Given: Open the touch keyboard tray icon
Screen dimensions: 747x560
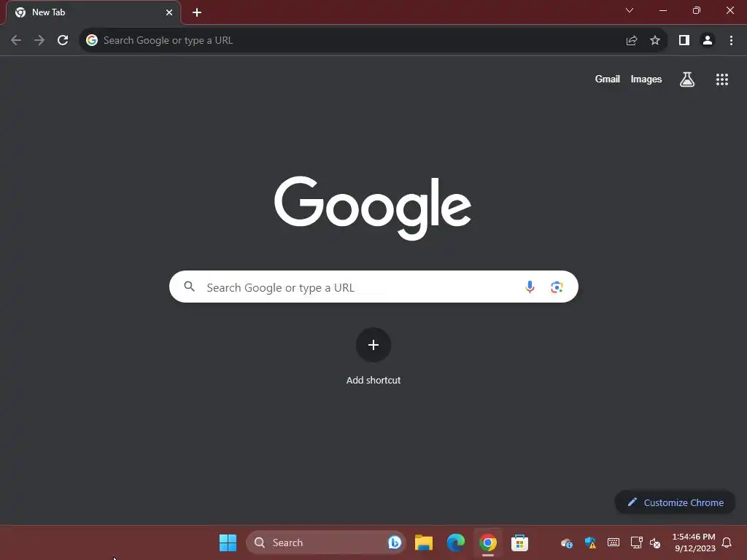Looking at the screenshot, I should [x=614, y=542].
